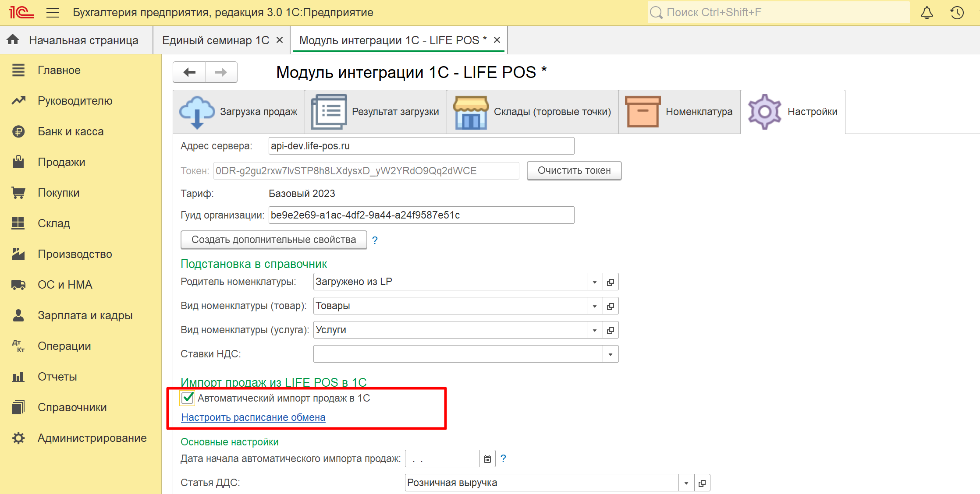Screen dimensions: 980x494
Task: Open Родитель номенклатуры value in new window
Action: 611,282
